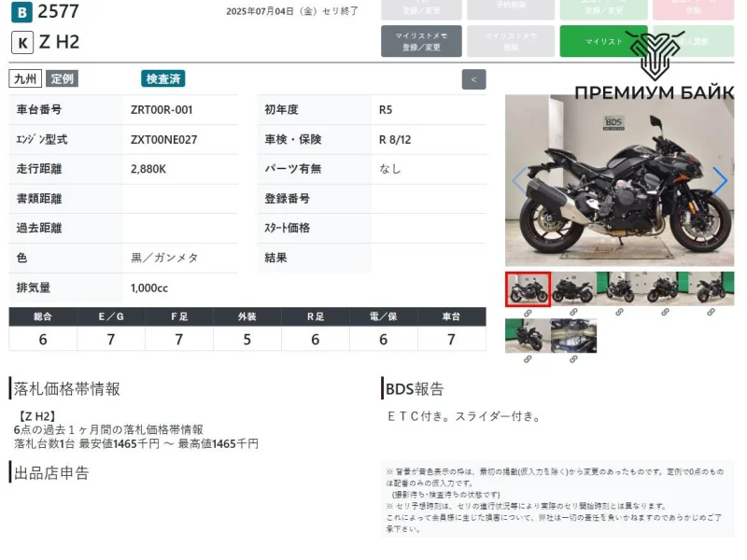Open link icon under third thumbnail
Image resolution: width=747 pixels, height=560 pixels.
pyautogui.click(x=619, y=312)
